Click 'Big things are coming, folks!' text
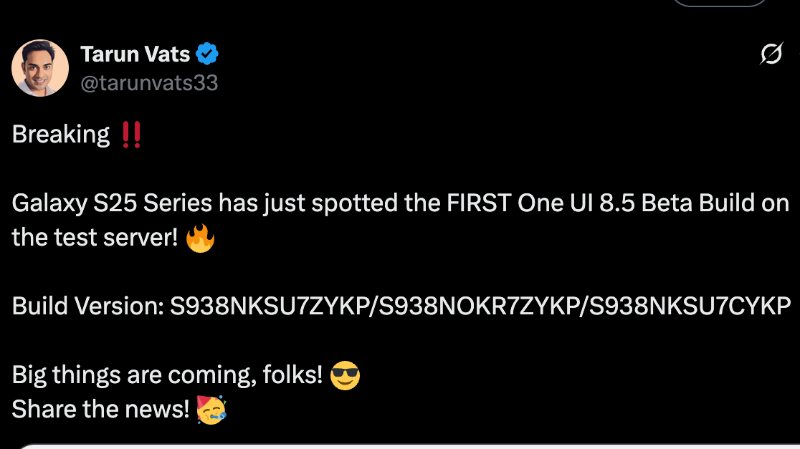 point(167,376)
